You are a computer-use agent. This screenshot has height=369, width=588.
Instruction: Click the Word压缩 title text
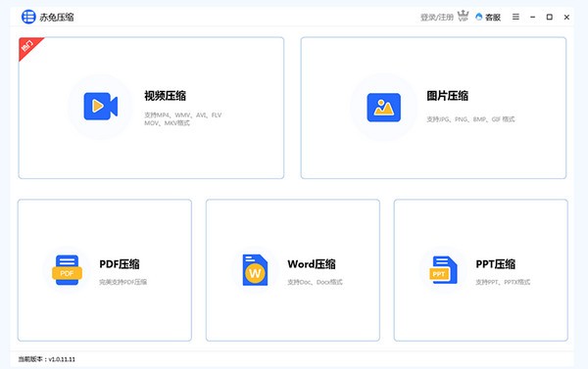312,264
